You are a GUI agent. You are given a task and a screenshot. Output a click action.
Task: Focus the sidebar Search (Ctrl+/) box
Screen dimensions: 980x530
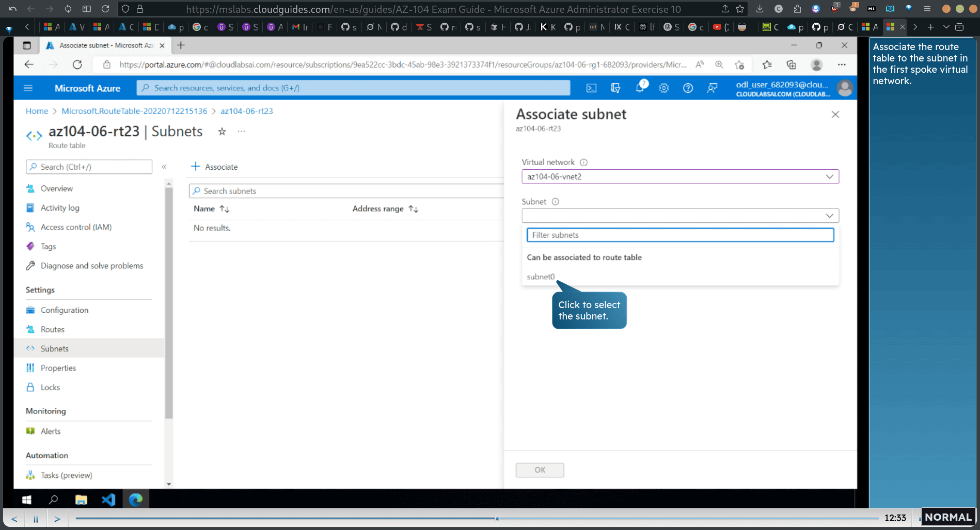point(89,167)
